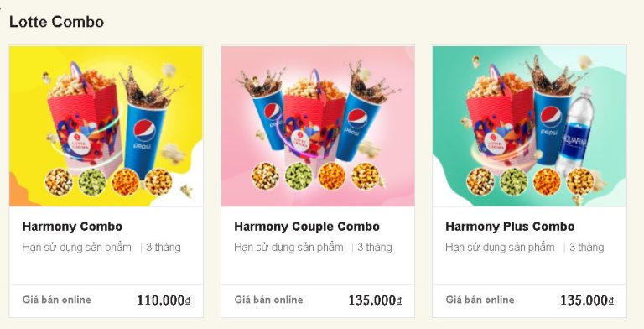
Task: Click the '3 tháng' expiry text under Harmony Combo
Action: point(164,247)
